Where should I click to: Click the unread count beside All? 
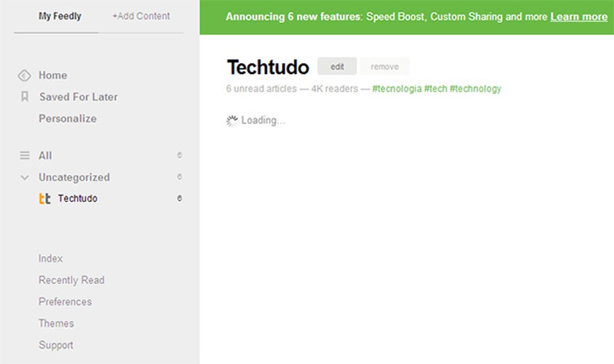click(179, 155)
